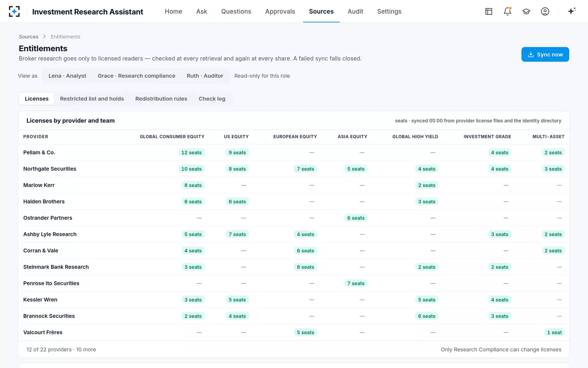The width and height of the screenshot is (588, 368).
Task: Open user account profile icon
Action: tap(545, 11)
